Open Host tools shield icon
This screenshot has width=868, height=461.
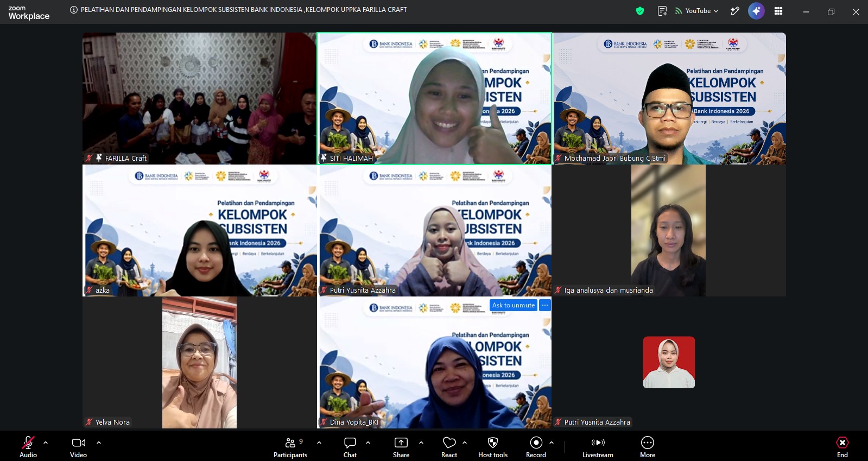click(x=493, y=447)
